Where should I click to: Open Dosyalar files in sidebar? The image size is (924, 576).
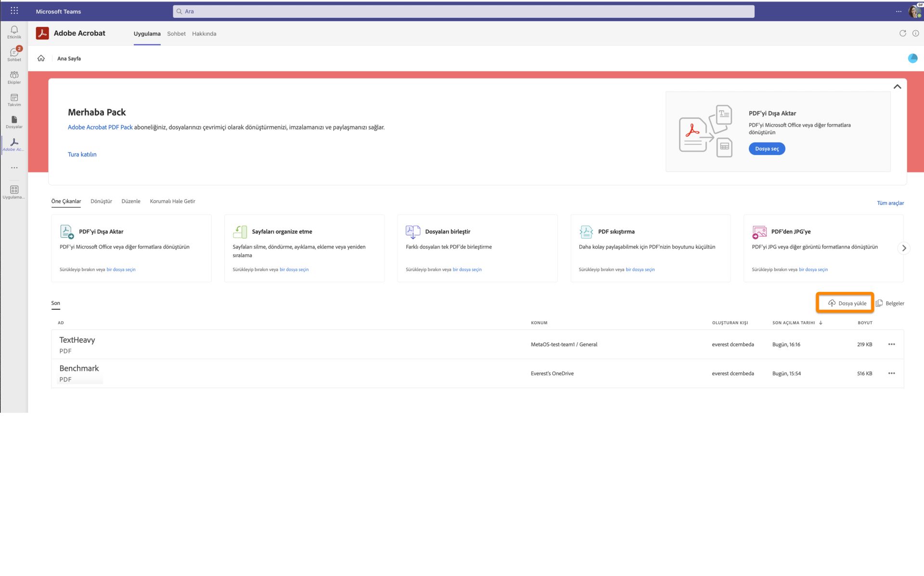click(14, 122)
